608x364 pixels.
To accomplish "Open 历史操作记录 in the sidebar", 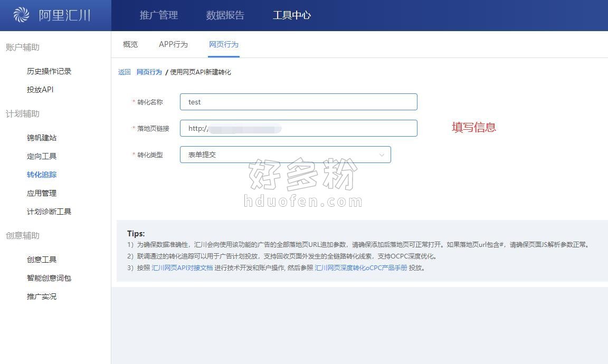I will 49,71.
